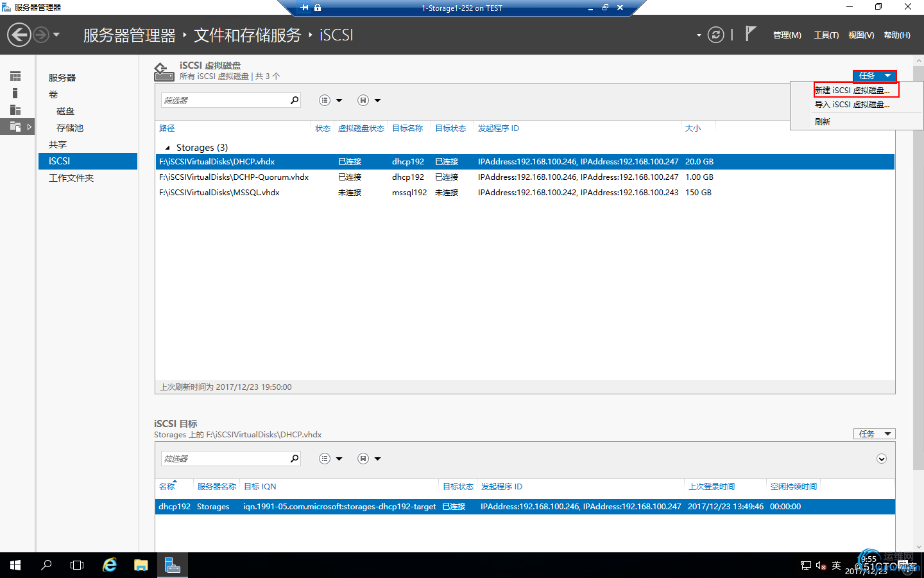
Task: Open the list options icon above virtual disks
Action: pyautogui.click(x=325, y=100)
